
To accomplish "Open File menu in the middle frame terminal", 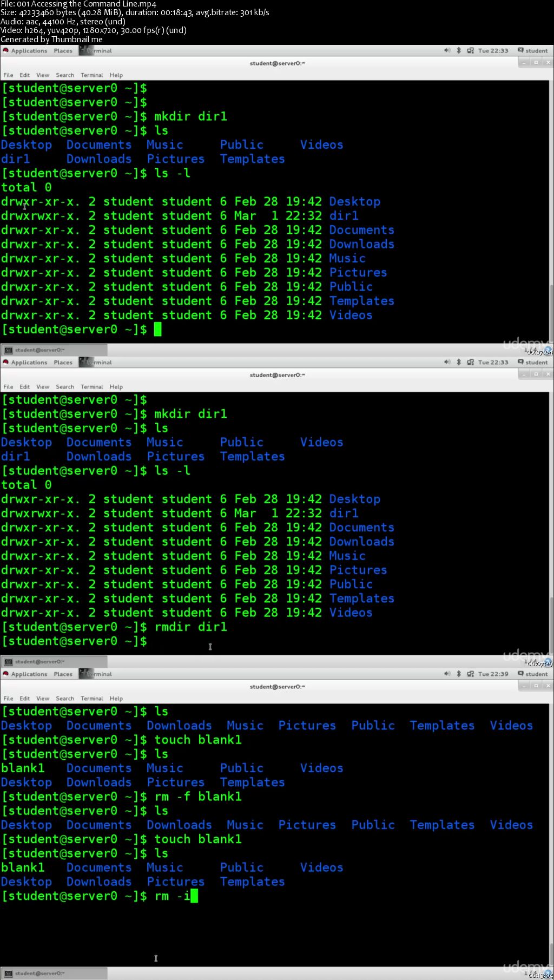I will click(8, 387).
